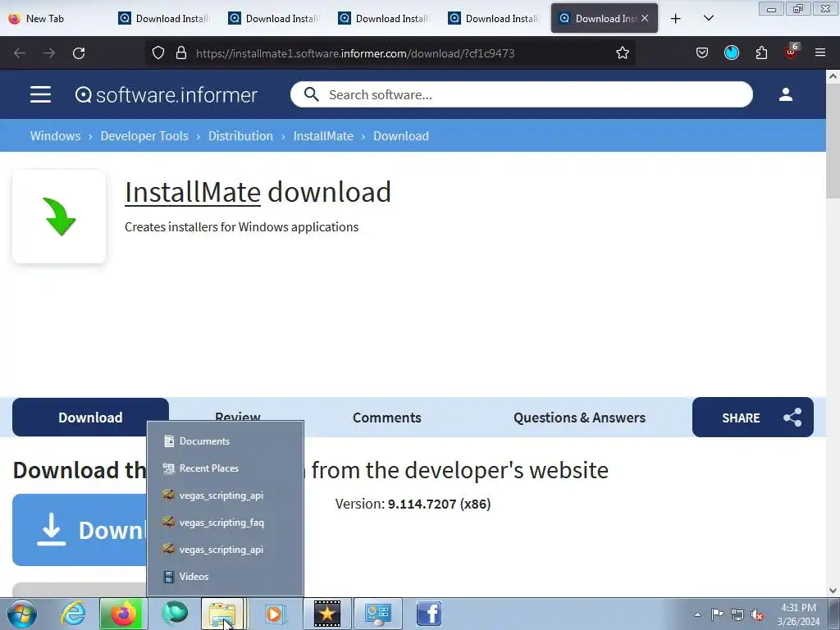Viewport: 840px width, 630px height.
Task: Click the browser forward arrow
Action: [x=49, y=53]
